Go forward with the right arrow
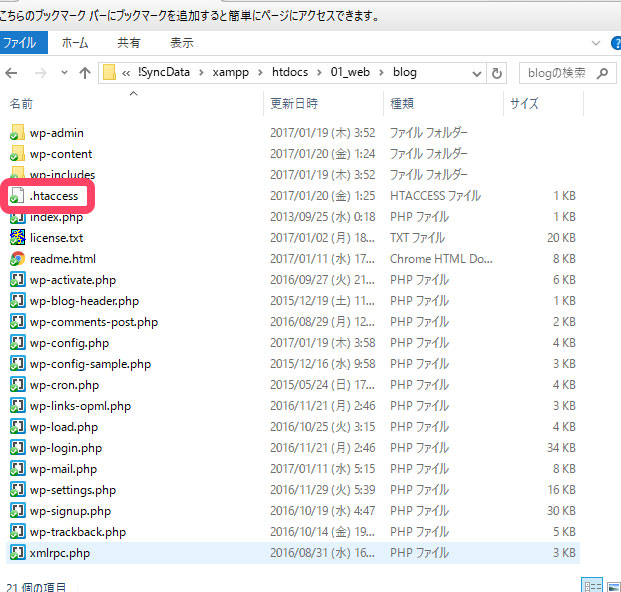The image size is (621, 592). [x=40, y=73]
